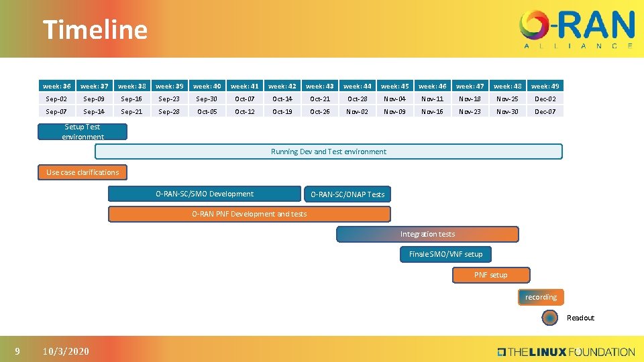This screenshot has height=362, width=644.
Task: Select the 'week: 38' header cell
Action: click(132, 86)
